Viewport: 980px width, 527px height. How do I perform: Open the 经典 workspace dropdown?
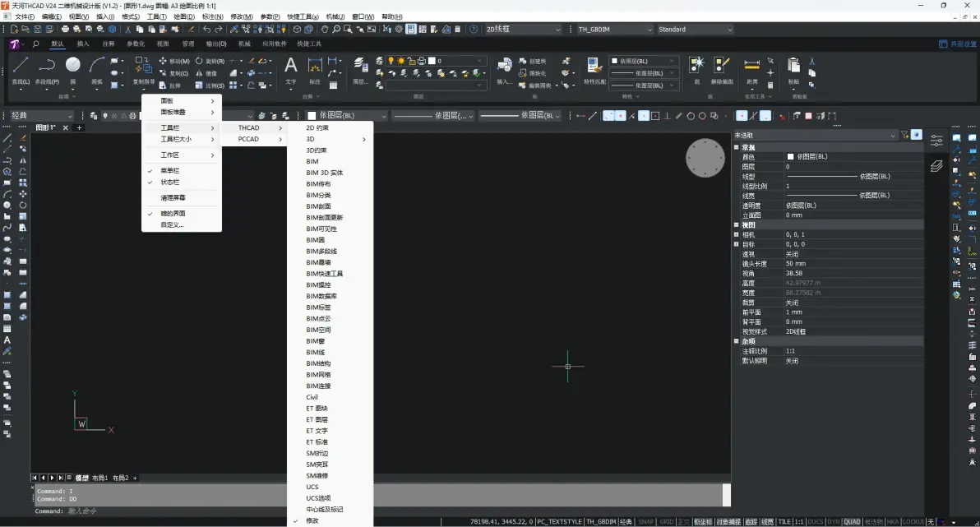pos(42,116)
